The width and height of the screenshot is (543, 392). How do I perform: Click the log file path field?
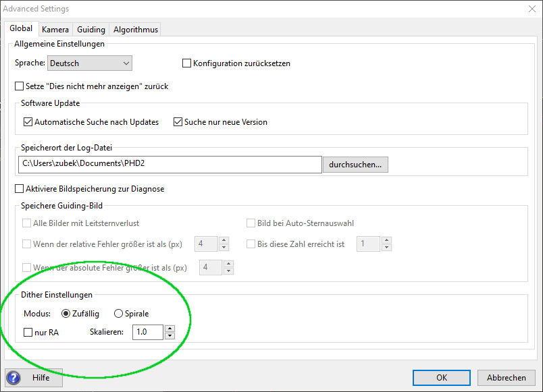coord(170,165)
